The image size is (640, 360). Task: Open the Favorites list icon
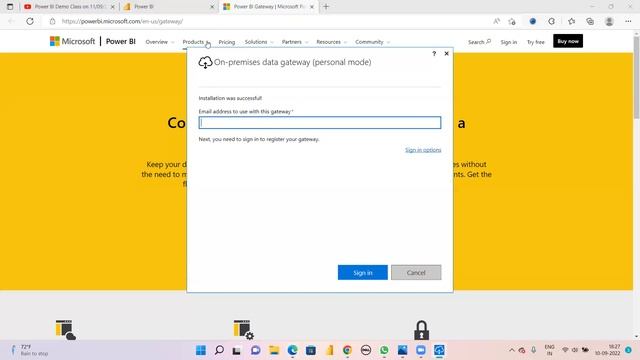click(x=571, y=21)
